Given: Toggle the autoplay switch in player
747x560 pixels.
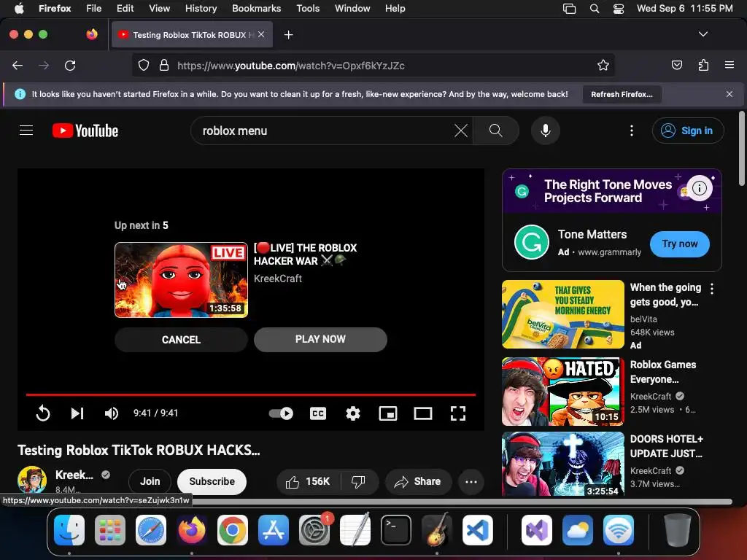Looking at the screenshot, I should [281, 413].
